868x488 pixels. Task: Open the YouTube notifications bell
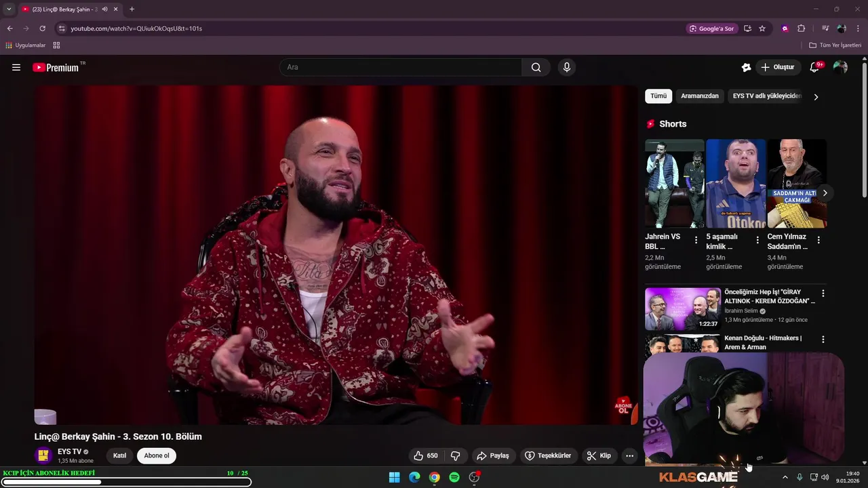coord(814,67)
